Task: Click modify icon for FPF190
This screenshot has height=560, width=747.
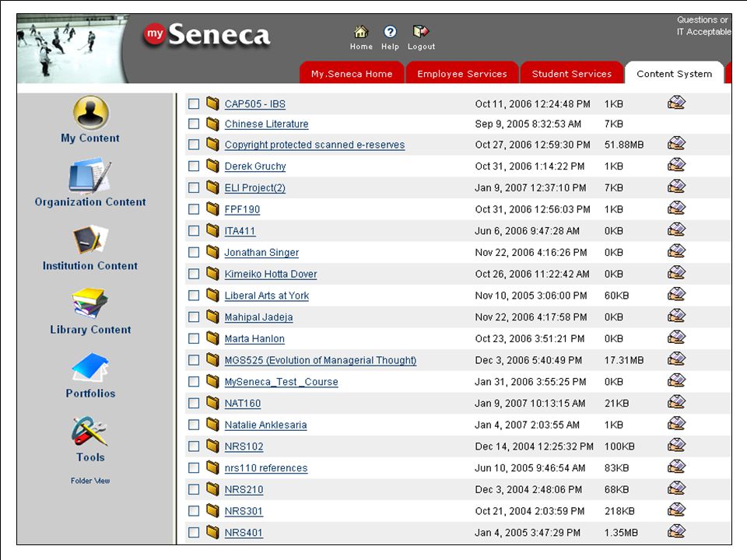Action: click(676, 208)
